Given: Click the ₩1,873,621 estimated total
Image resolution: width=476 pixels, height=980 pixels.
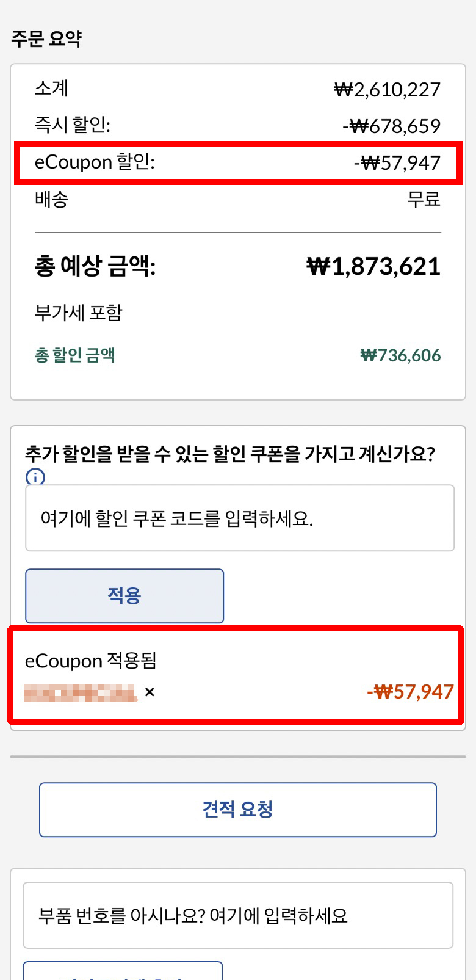Looking at the screenshot, I should [x=373, y=266].
